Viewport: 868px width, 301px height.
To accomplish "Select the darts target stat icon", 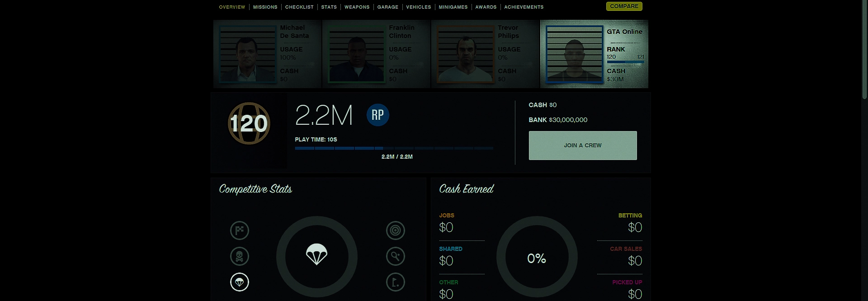I will 396,230.
